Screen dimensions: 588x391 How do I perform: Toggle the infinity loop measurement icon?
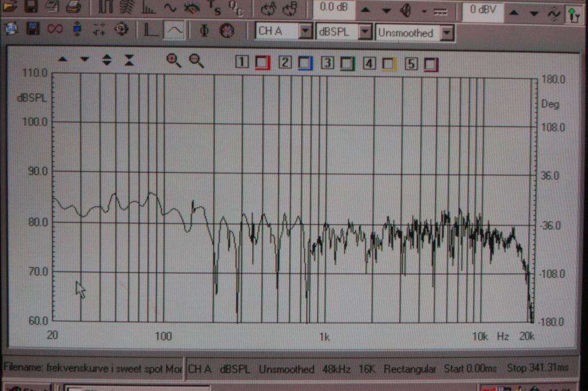[x=55, y=29]
